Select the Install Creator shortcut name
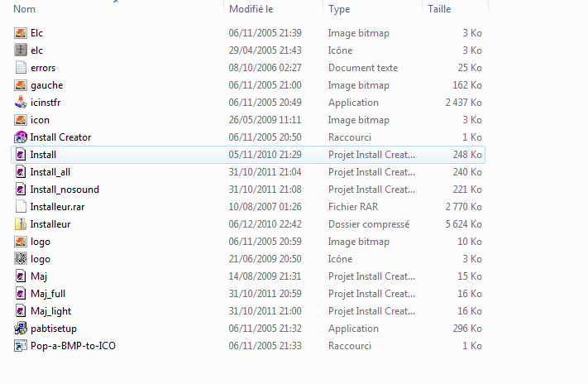 (x=60, y=137)
